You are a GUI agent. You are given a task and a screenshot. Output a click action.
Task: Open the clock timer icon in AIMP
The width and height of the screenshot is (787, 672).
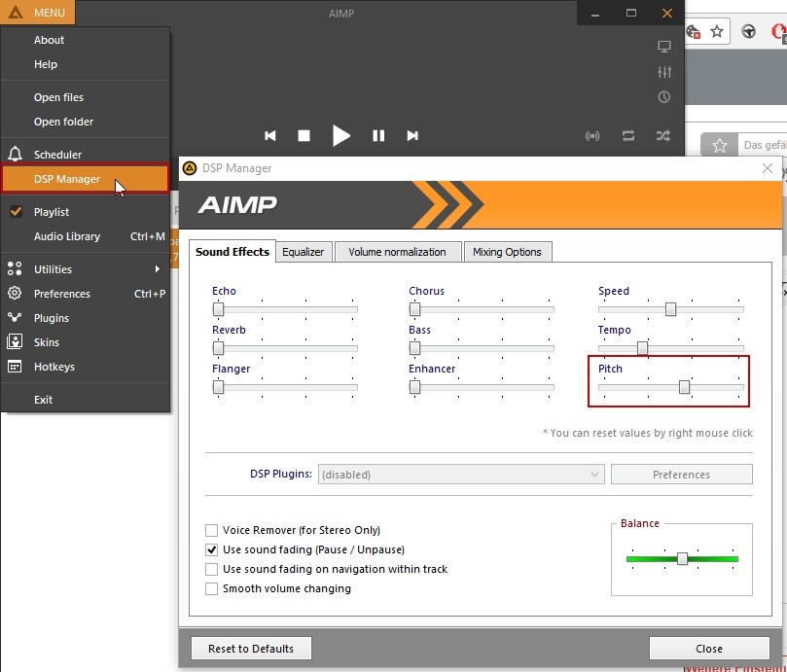(x=664, y=97)
